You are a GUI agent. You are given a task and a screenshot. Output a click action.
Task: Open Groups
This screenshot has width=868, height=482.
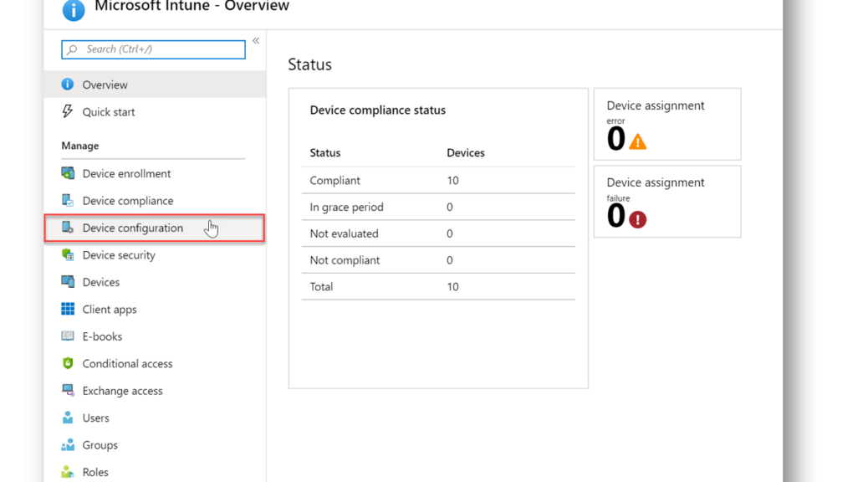tap(155, 445)
